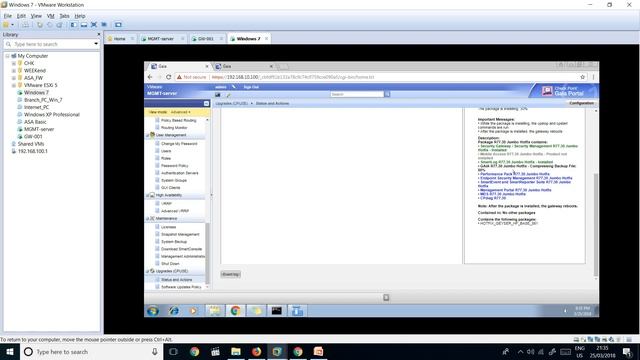Image resolution: width=640 pixels, height=360 pixels.
Task: Open the Users page in Gaia
Action: click(166, 151)
